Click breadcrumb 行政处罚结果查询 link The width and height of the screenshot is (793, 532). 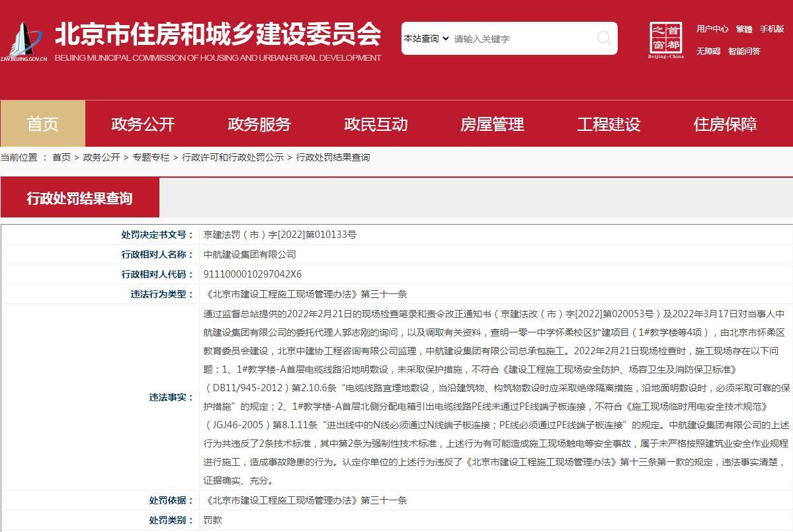coord(333,157)
